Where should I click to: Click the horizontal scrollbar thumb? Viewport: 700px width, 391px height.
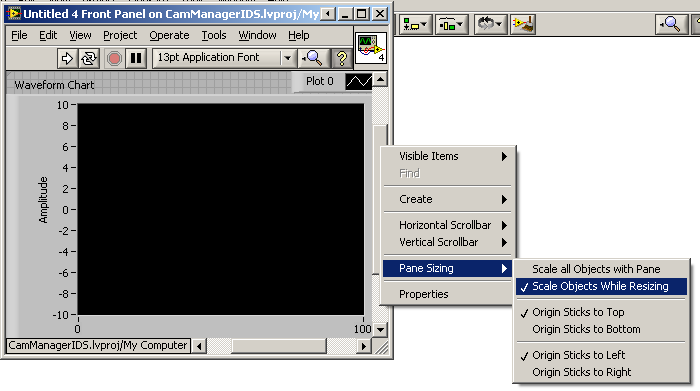279,346
